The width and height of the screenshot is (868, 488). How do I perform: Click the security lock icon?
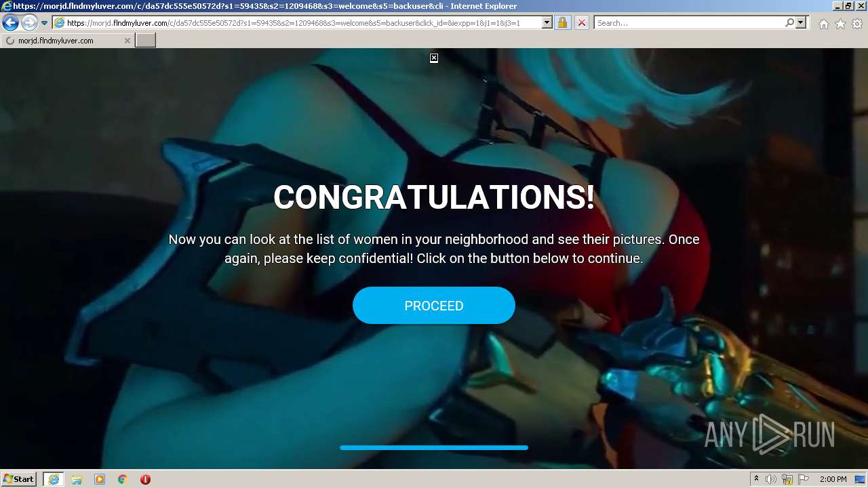point(562,23)
